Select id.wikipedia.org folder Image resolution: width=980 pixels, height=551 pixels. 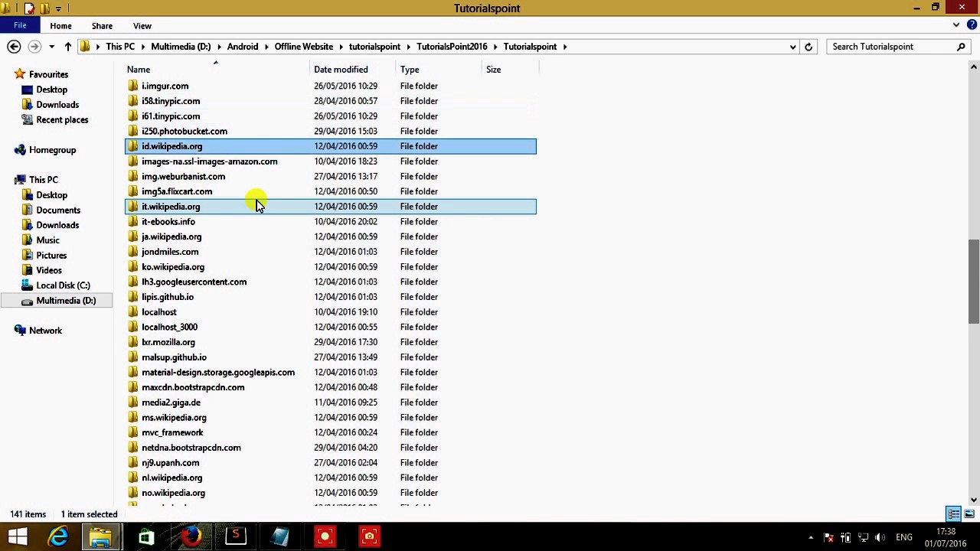[x=331, y=146]
